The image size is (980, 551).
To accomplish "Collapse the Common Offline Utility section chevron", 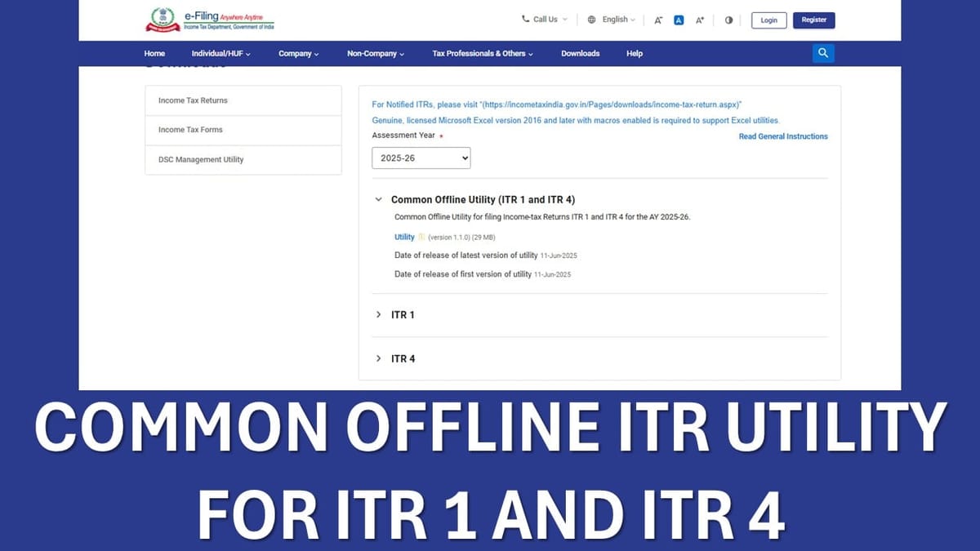I will pyautogui.click(x=378, y=198).
